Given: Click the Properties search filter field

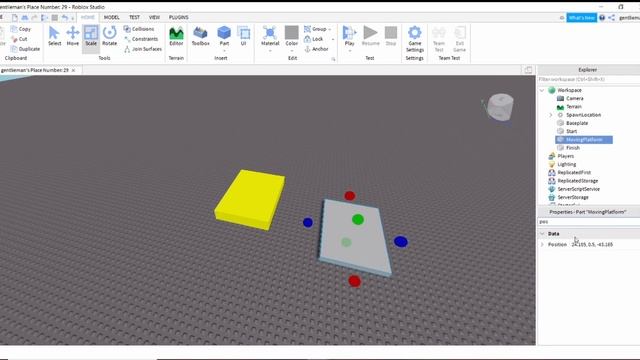Looking at the screenshot, I should [589, 222].
